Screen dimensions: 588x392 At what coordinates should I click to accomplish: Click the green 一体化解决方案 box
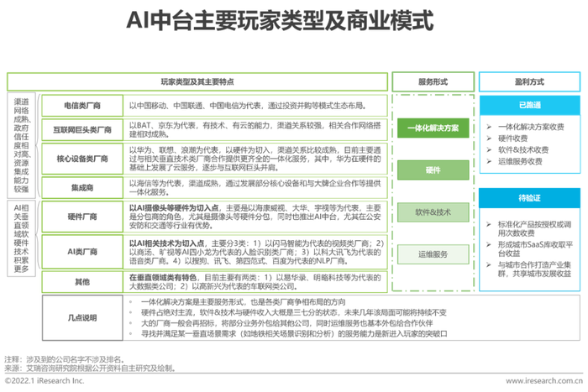pyautogui.click(x=433, y=128)
